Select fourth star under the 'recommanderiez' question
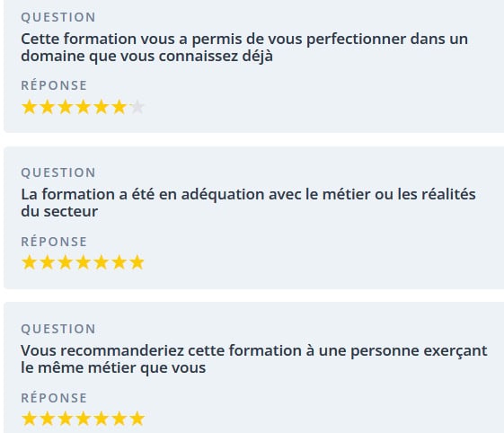Viewport: 504px width, 433px height. pyautogui.click(x=84, y=419)
